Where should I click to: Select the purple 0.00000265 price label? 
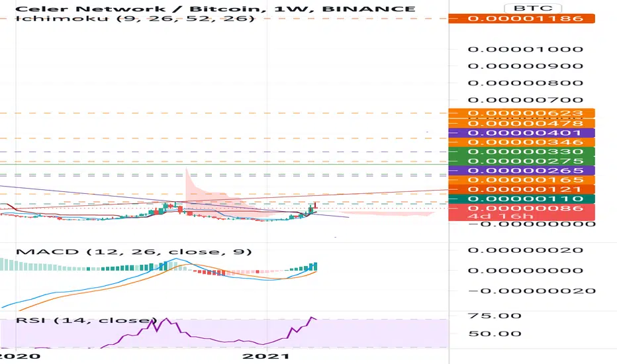coord(522,170)
